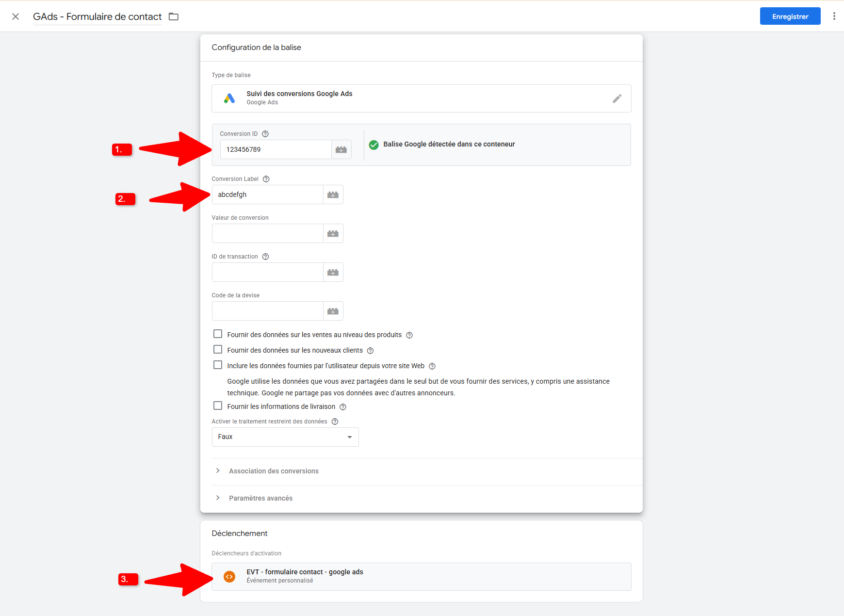The width and height of the screenshot is (844, 616).
Task: Select the 'Suivi des conversions Google Ads' tag type
Action: tap(422, 98)
